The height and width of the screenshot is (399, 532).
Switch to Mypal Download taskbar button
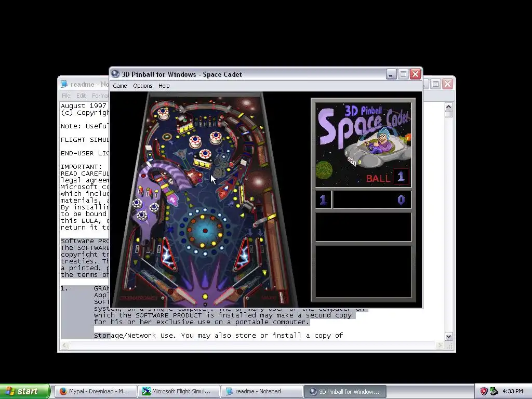96,391
